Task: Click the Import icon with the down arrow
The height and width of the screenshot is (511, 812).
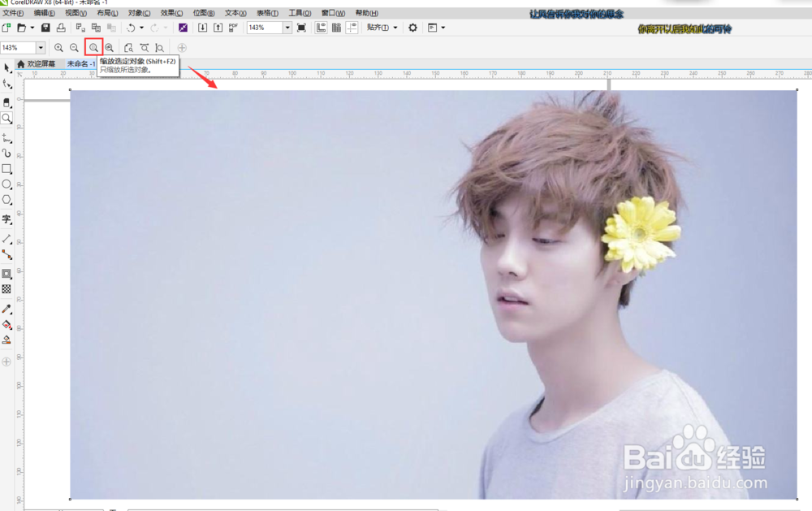Action: click(x=202, y=28)
